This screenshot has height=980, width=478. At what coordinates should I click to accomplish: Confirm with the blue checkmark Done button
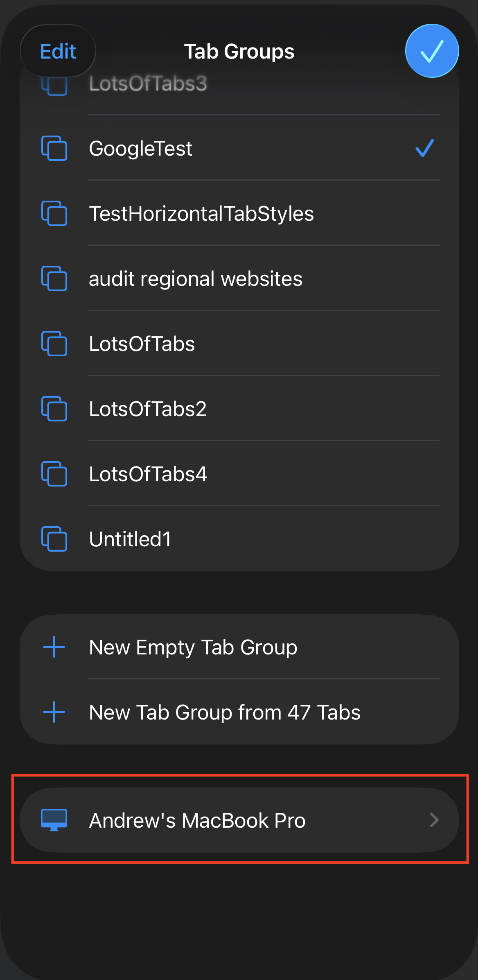click(x=432, y=51)
